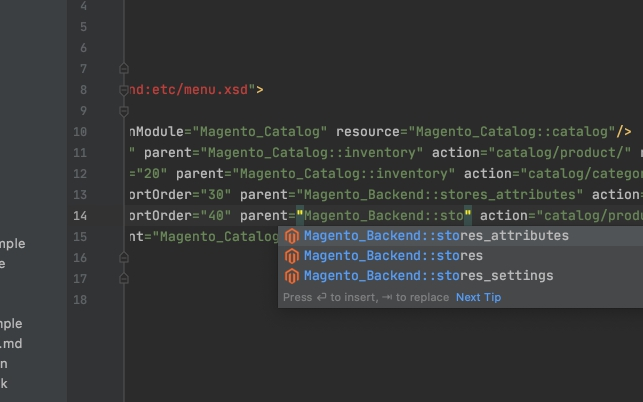The width and height of the screenshot is (643, 402).
Task: Click "Magento_Catalog::inventory" parent value on line 11
Action: tap(312, 153)
